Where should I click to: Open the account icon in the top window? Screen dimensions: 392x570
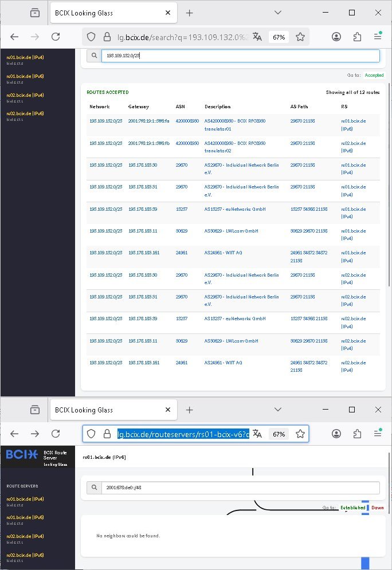tap(336, 37)
